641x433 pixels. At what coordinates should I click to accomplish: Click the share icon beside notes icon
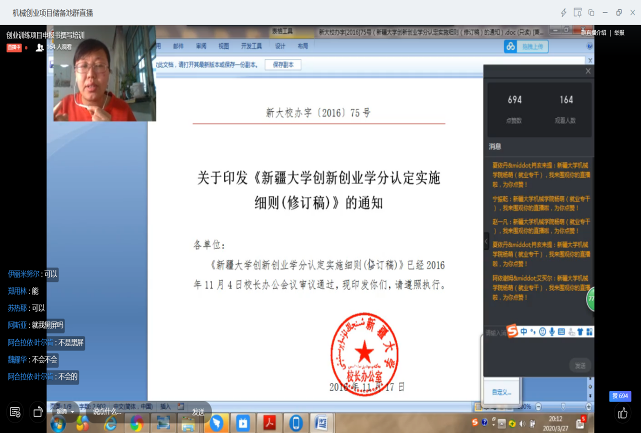[x=38, y=412]
